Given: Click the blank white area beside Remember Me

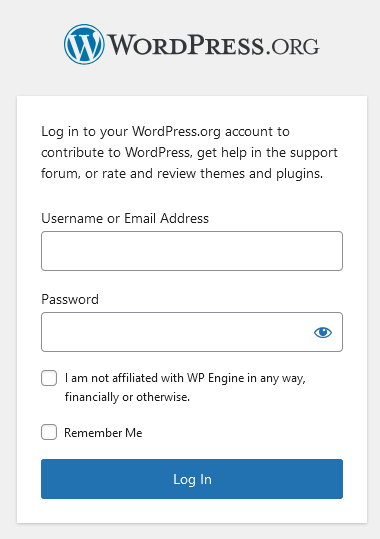Looking at the screenshot, I should (x=242, y=432).
